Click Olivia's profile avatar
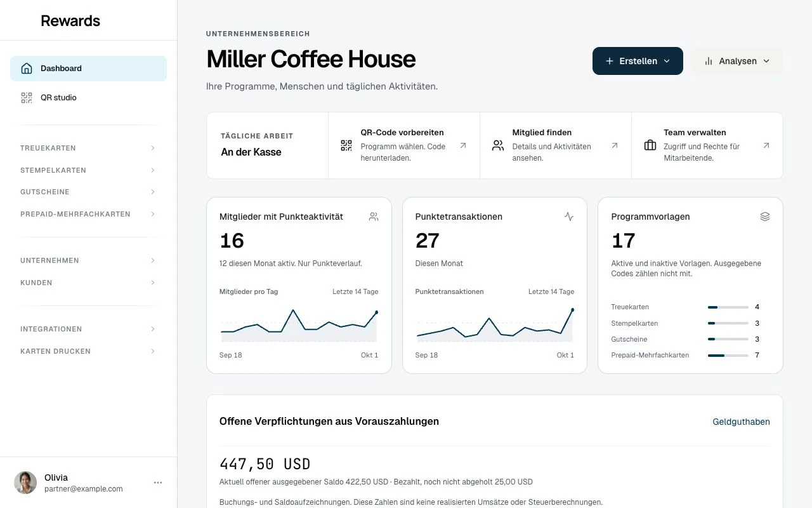 [25, 483]
